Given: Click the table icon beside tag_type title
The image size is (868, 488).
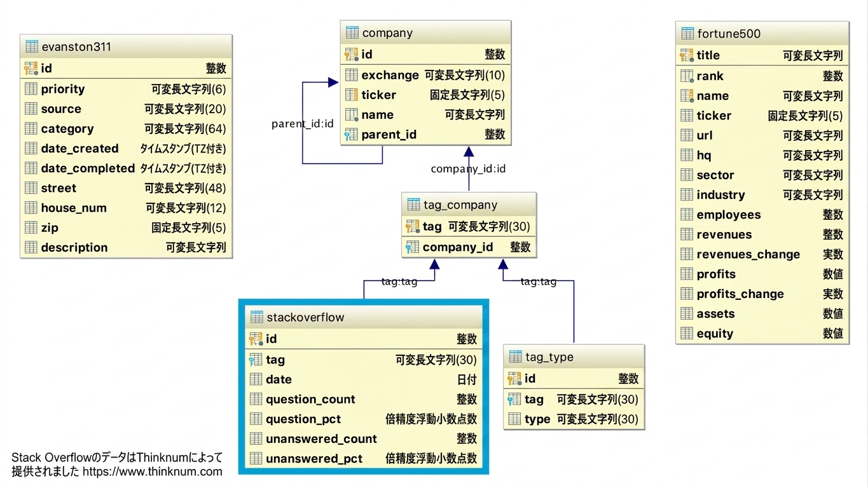Looking at the screenshot, I should click(515, 357).
